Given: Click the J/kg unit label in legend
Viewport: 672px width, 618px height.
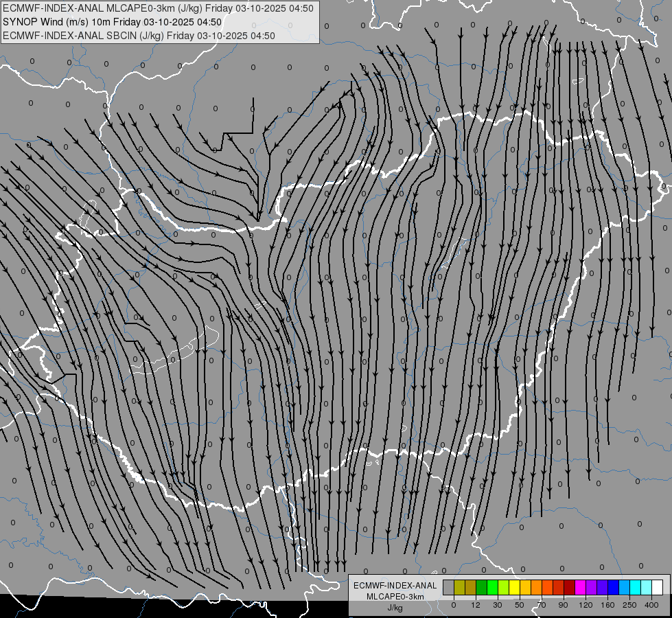Looking at the screenshot, I should coord(395,608).
